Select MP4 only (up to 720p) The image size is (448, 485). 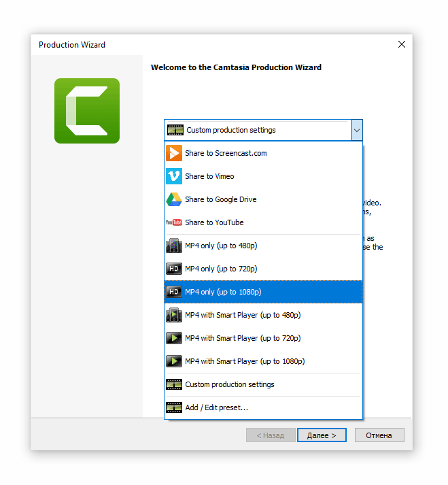(263, 269)
